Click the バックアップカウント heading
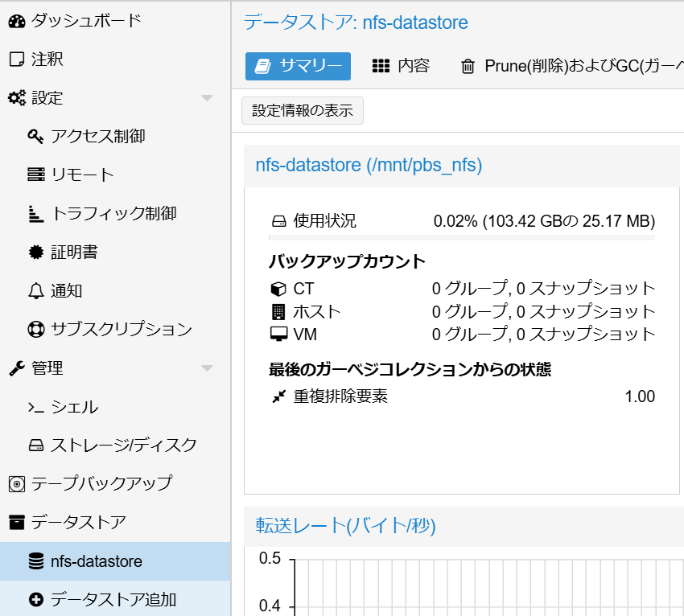 point(348,261)
